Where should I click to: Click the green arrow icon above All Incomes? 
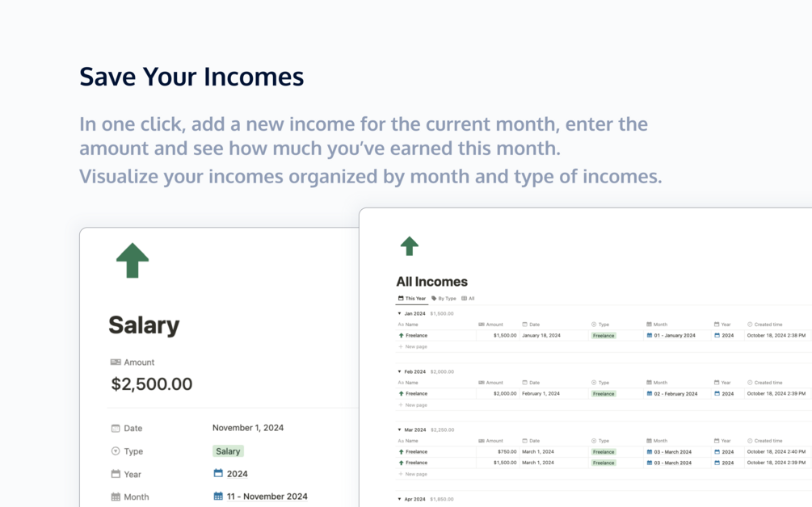pos(409,245)
